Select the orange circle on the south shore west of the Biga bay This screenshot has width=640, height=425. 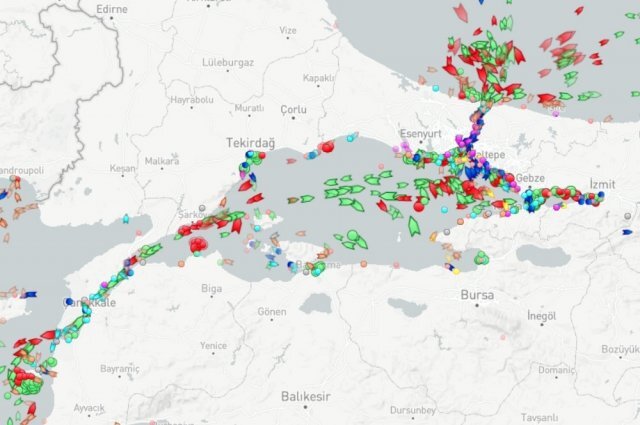pyautogui.click(x=181, y=264)
